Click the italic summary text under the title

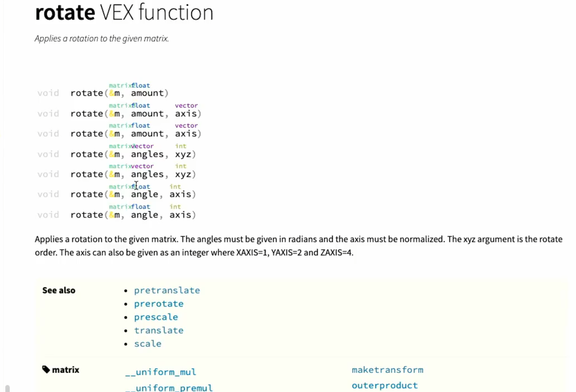coord(102,38)
